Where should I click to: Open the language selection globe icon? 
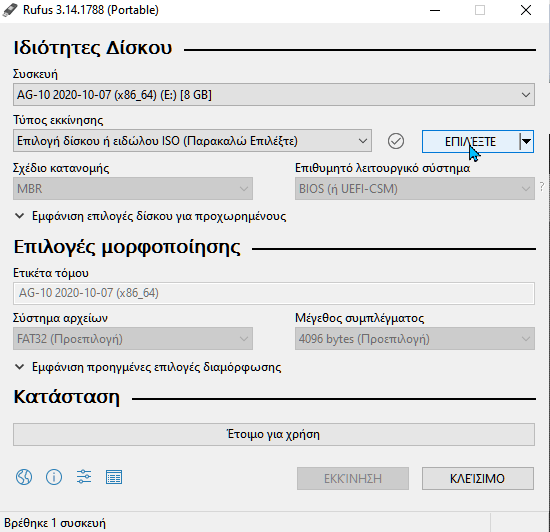24,477
